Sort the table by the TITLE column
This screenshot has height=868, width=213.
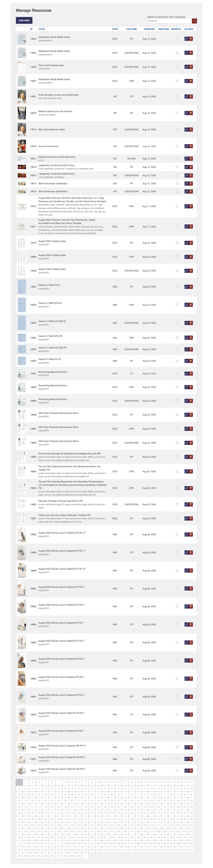click(42, 29)
